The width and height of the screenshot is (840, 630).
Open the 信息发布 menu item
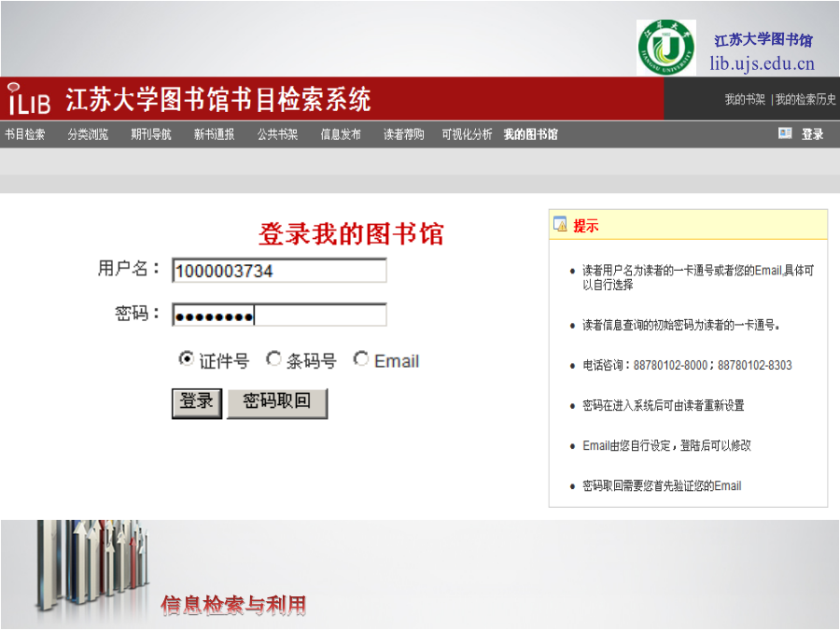341,134
